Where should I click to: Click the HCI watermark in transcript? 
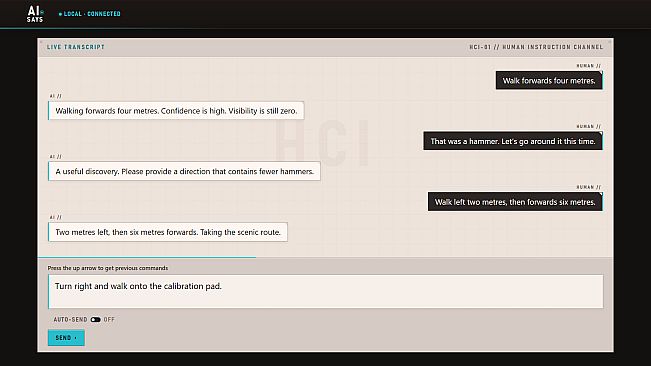pyautogui.click(x=322, y=142)
